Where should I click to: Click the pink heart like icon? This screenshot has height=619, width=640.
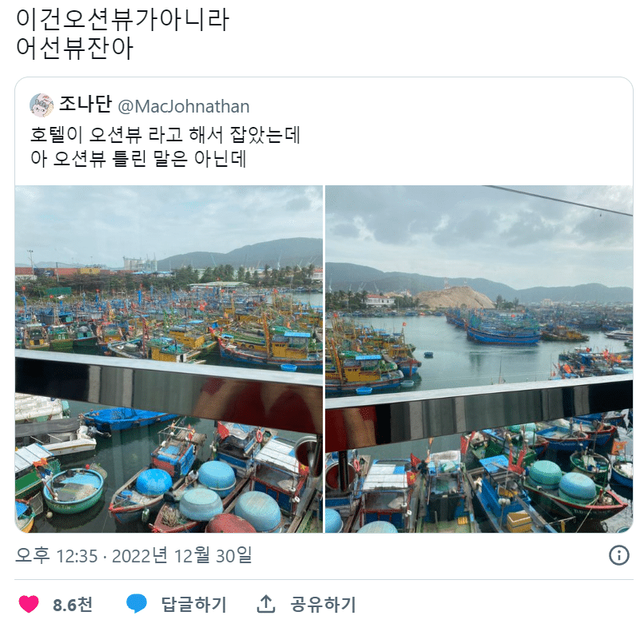pos(29,604)
